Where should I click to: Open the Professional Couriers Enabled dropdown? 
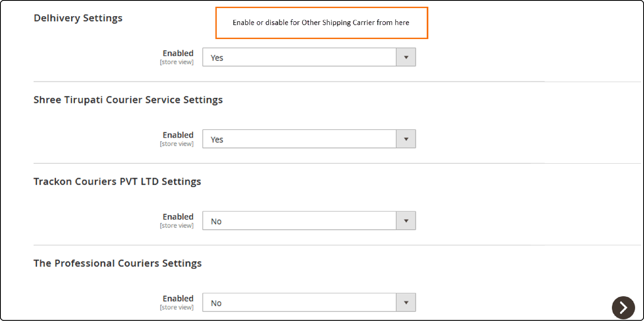click(309, 302)
